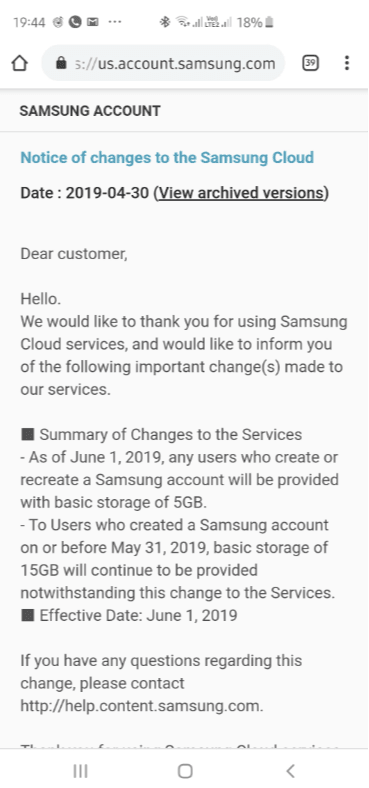
Task: Tap the Android back navigation arrow
Action: (290, 771)
